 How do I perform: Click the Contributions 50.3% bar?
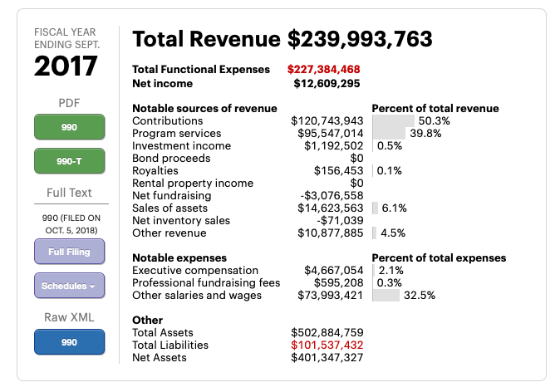[x=393, y=121]
